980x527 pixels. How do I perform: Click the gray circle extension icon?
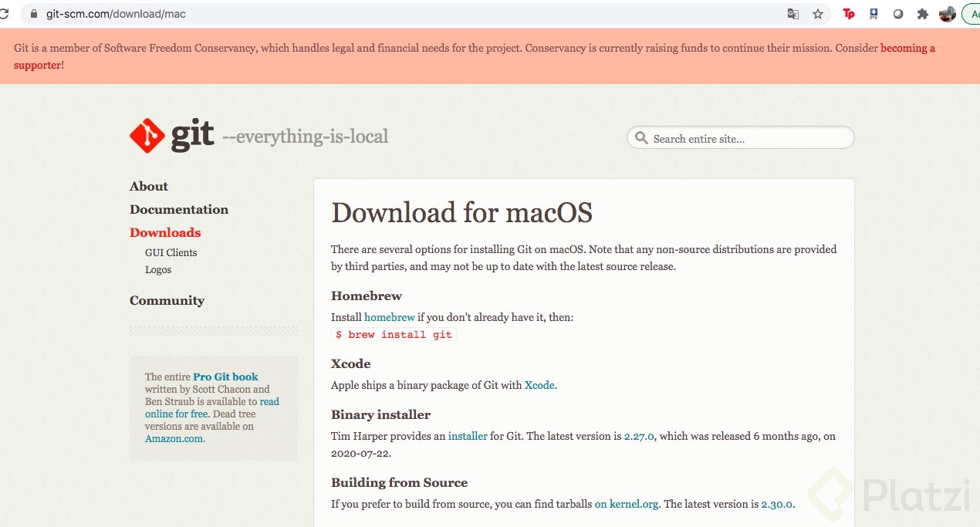898,14
